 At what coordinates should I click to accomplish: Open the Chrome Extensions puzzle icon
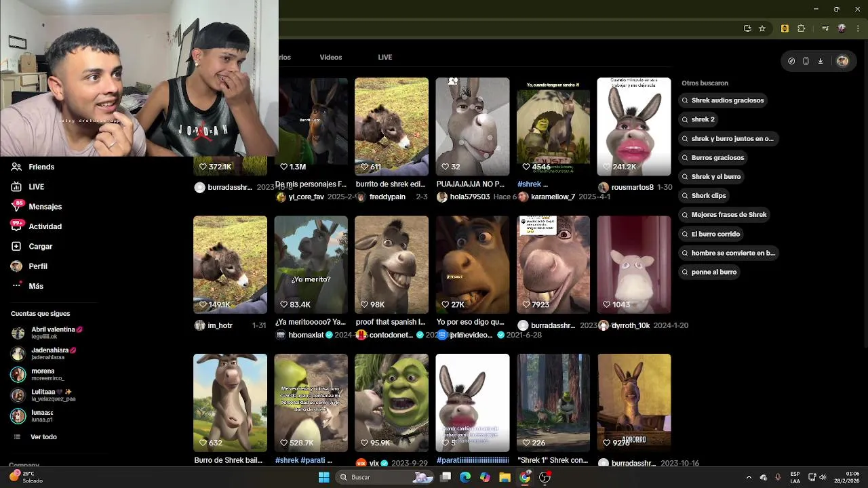click(801, 28)
